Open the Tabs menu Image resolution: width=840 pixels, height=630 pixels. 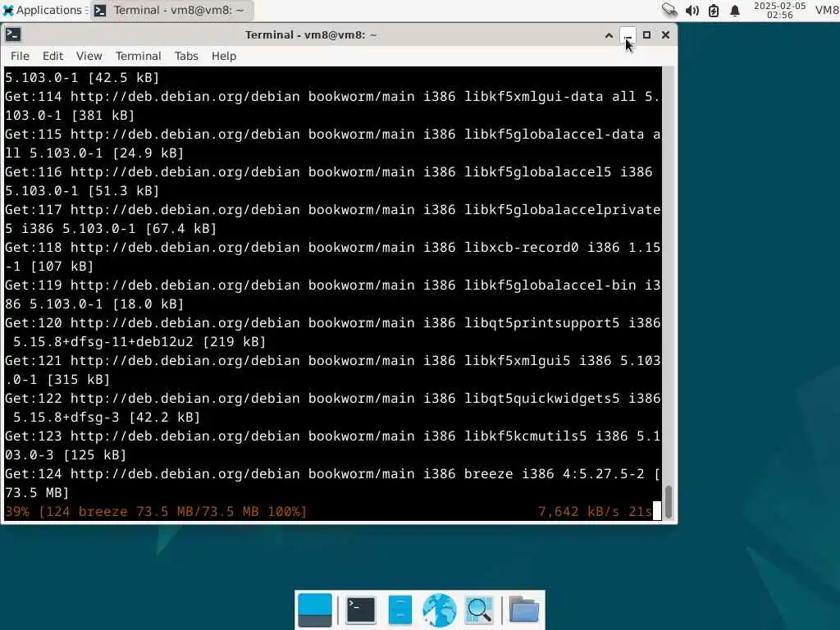[186, 56]
